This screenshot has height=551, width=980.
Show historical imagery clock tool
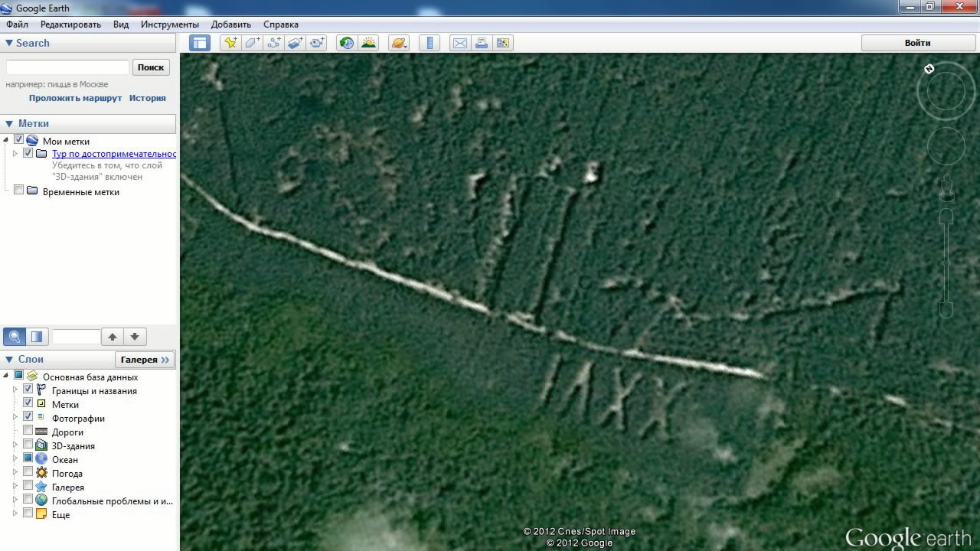(x=347, y=43)
